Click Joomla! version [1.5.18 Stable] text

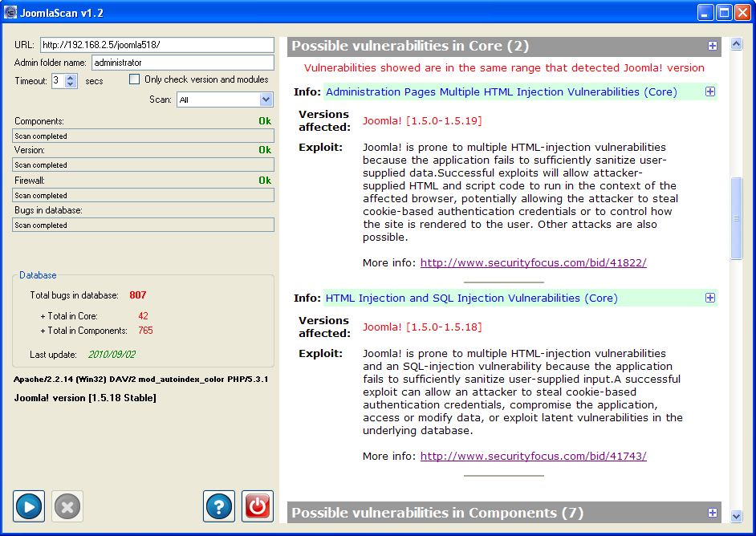[85, 398]
